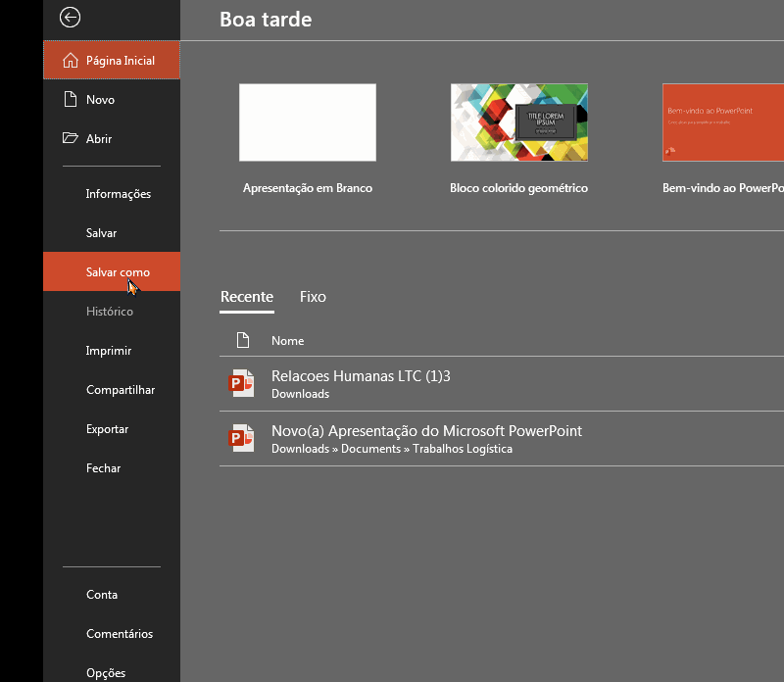Select the Recente tab
Viewport: 784px width, 682px height.
tap(247, 297)
